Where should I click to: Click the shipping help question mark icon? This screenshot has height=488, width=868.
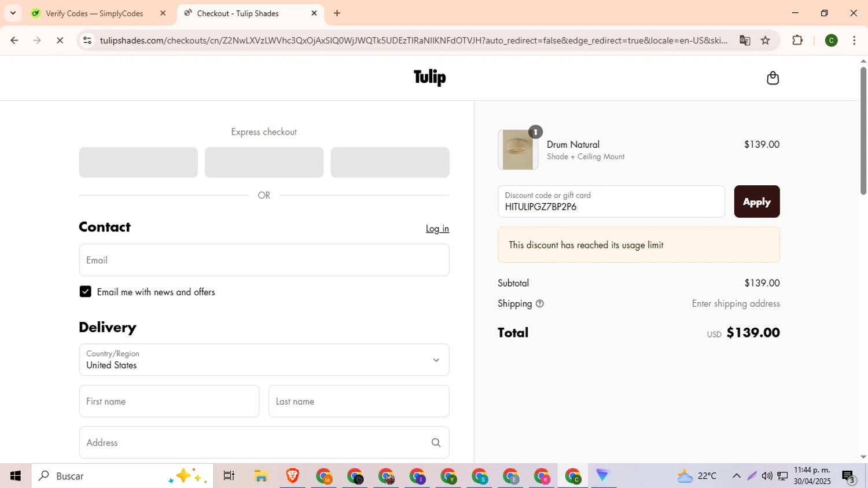[540, 304]
